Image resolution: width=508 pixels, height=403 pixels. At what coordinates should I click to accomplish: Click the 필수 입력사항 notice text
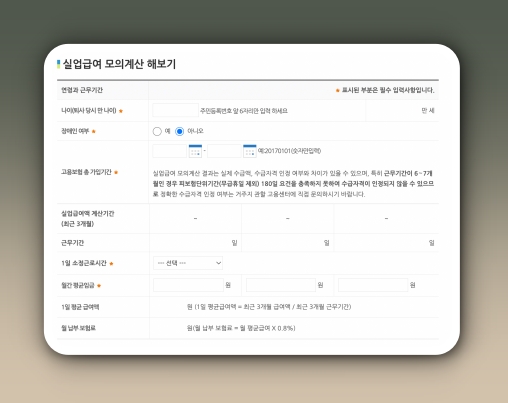click(388, 90)
